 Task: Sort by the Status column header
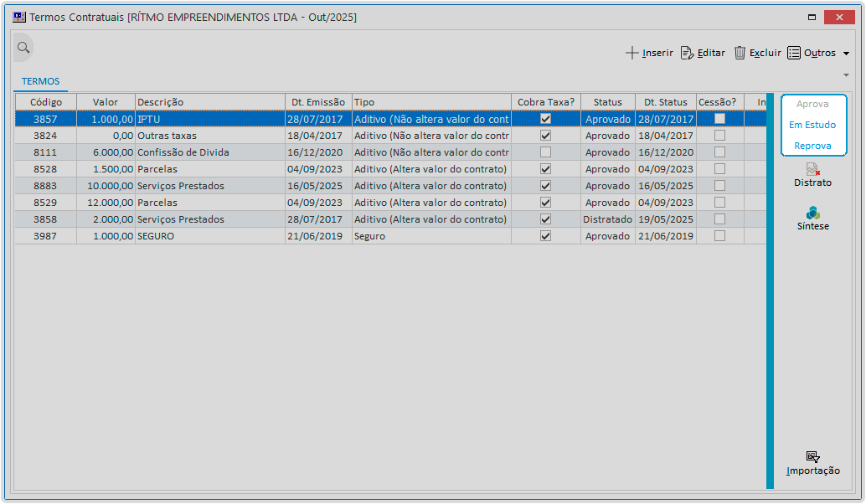pyautogui.click(x=607, y=102)
